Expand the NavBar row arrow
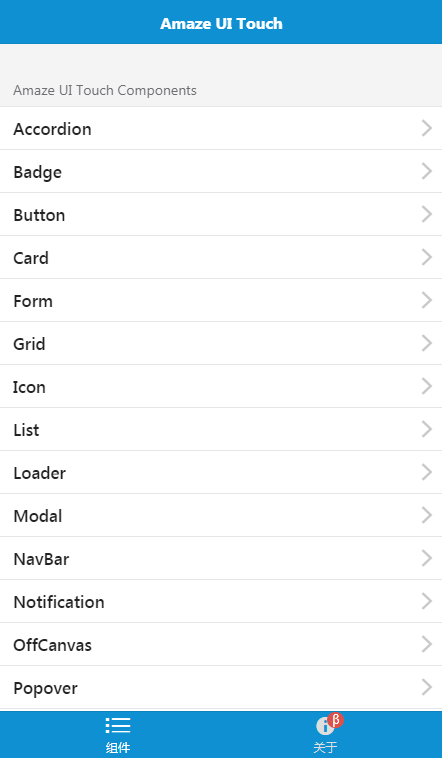This screenshot has width=442, height=758. (x=427, y=558)
